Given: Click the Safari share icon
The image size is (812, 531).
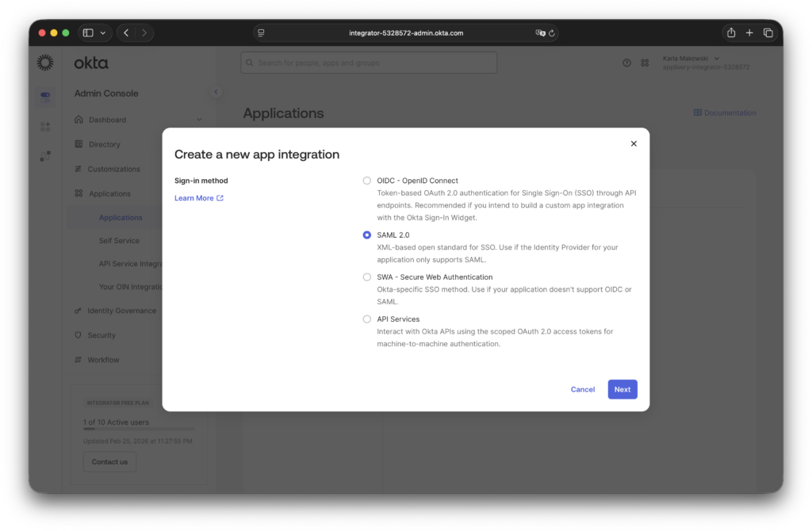Looking at the screenshot, I should [x=731, y=32].
